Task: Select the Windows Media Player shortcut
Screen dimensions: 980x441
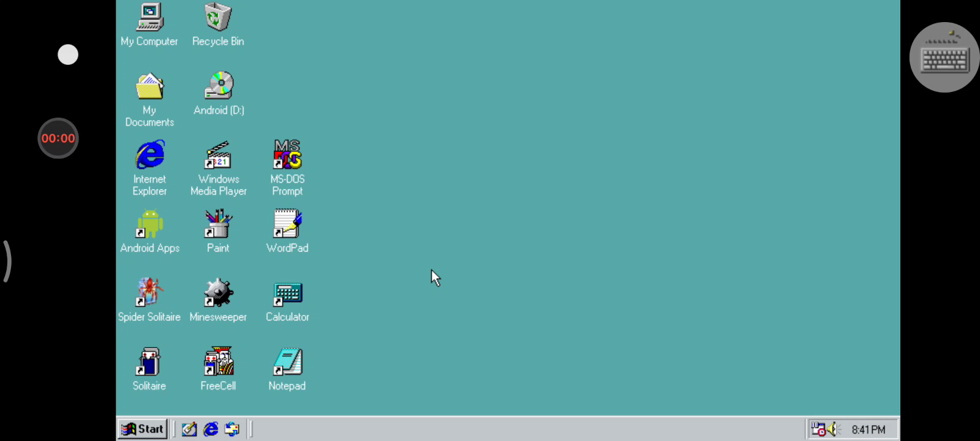Action: coord(218,156)
